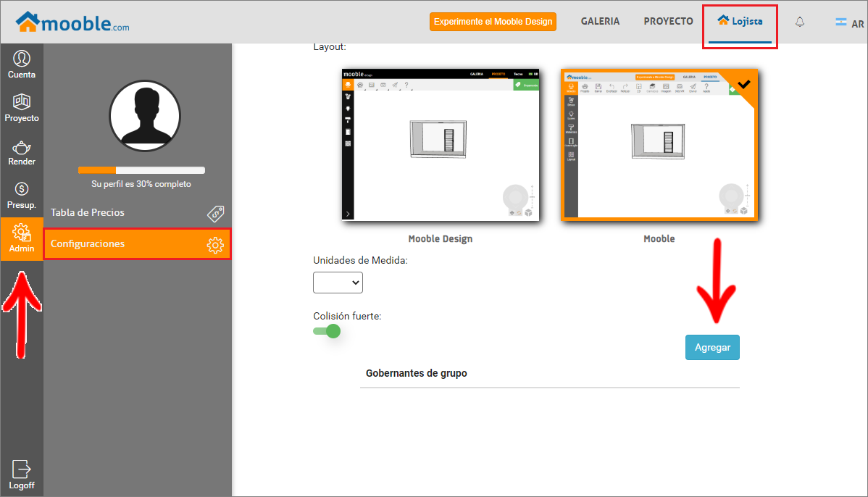This screenshot has width=868, height=497.
Task: Switch to the Lojista tab
Action: pos(740,22)
